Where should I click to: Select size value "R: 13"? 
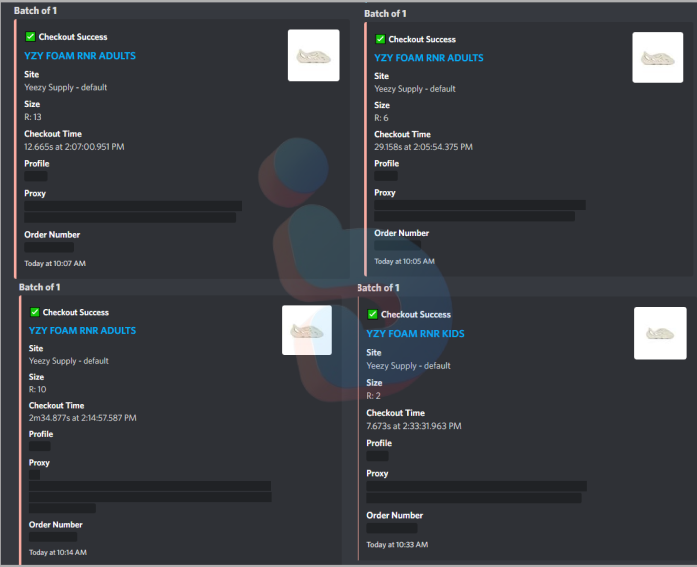pyautogui.click(x=33, y=117)
